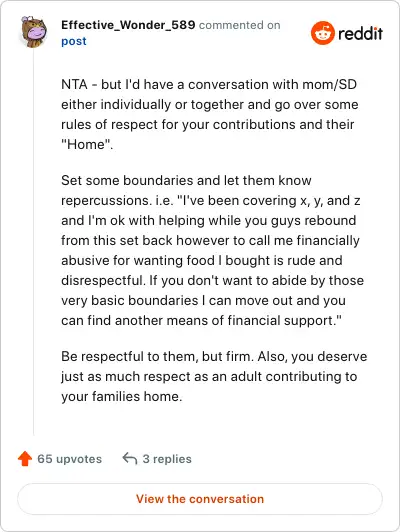This screenshot has height=532, width=400.
Task: Click the quoted word "Home" in the comment
Action: pos(86,145)
